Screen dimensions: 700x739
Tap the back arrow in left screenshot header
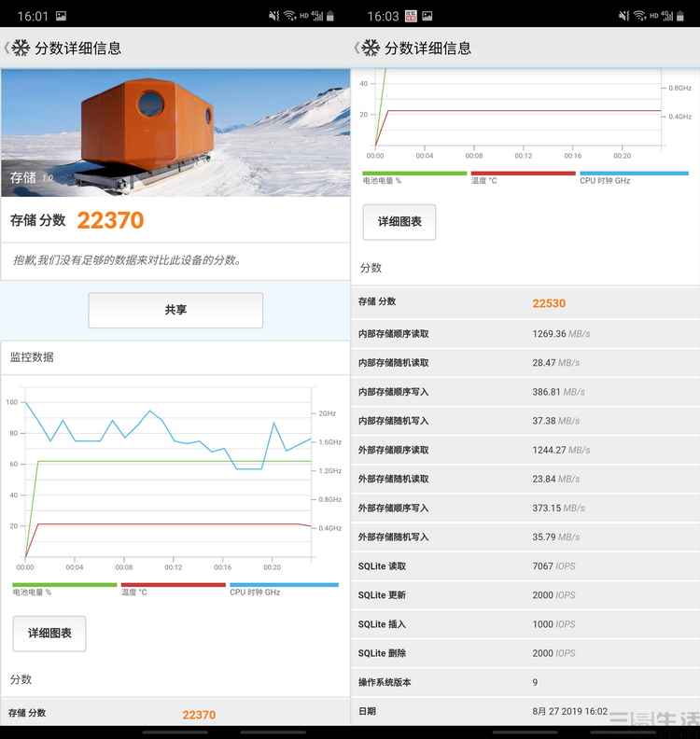tap(7, 48)
